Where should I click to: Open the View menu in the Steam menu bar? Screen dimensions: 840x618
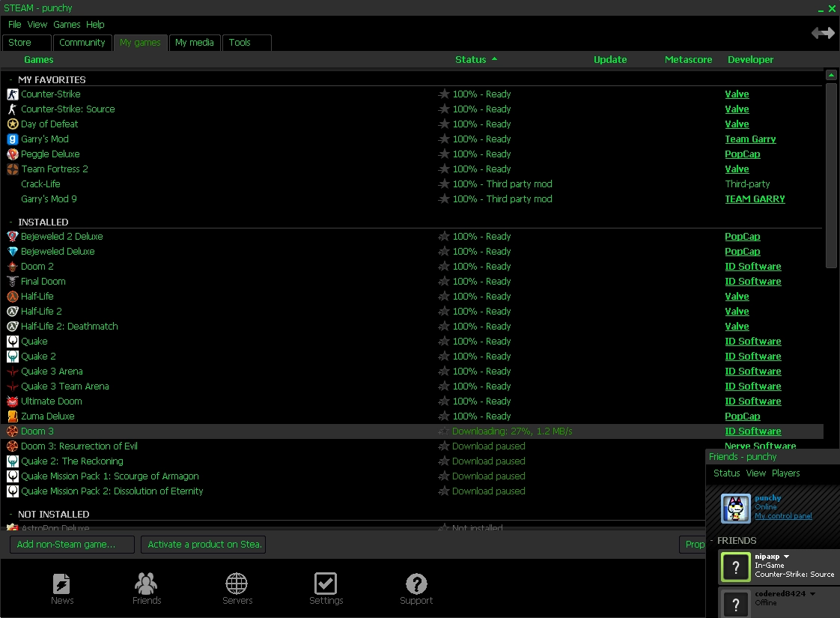[x=37, y=25]
